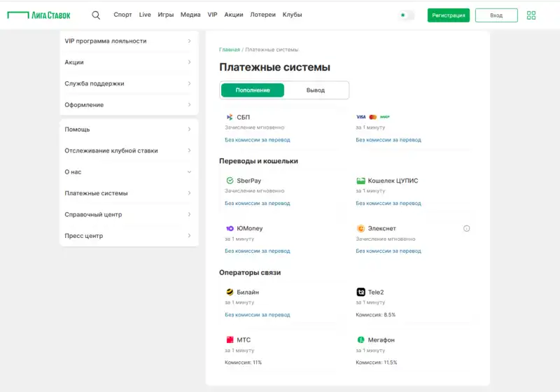
Task: Click the Вход button
Action: [496, 15]
